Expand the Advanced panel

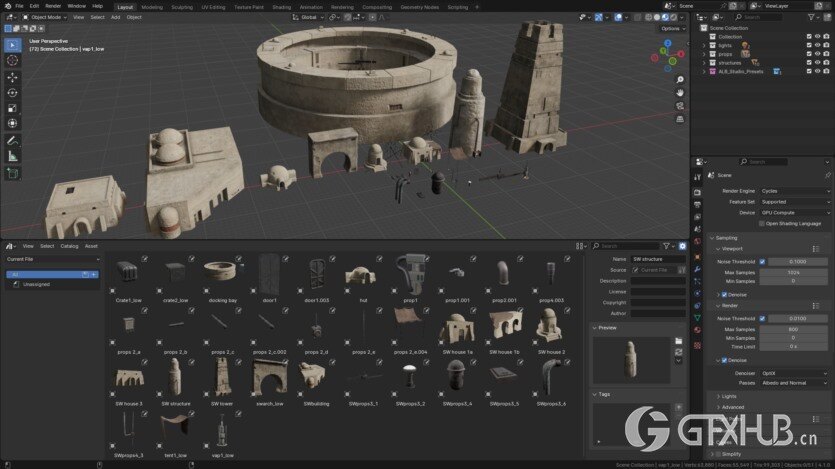pyautogui.click(x=733, y=407)
